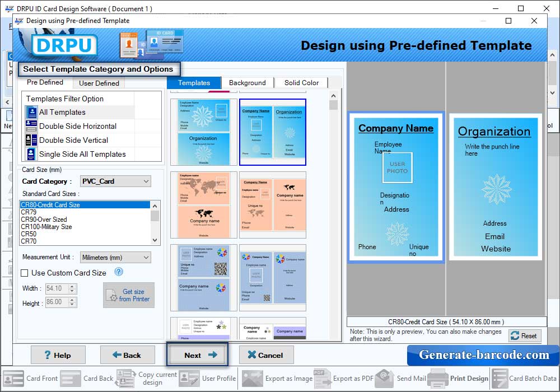560x392 pixels.
Task: Open User Profile in bottom toolbar
Action: [x=208, y=379]
